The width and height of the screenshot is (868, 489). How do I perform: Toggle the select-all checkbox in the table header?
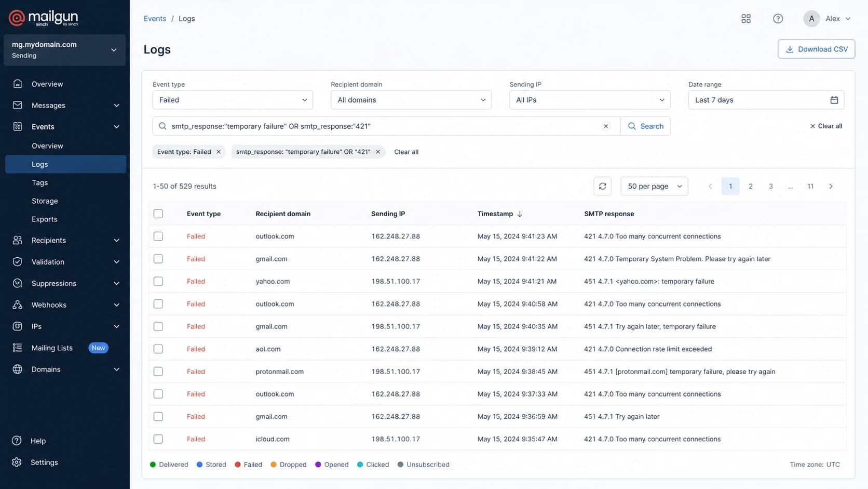coord(158,214)
